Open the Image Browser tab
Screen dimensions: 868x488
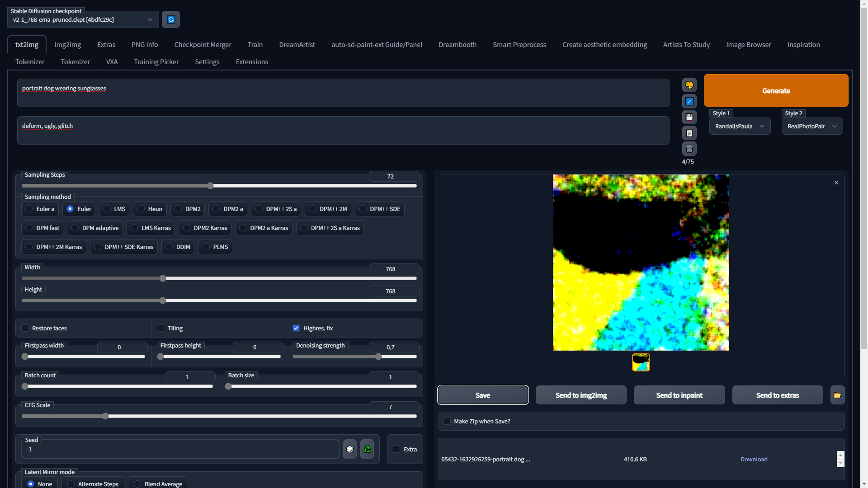pyautogui.click(x=748, y=44)
